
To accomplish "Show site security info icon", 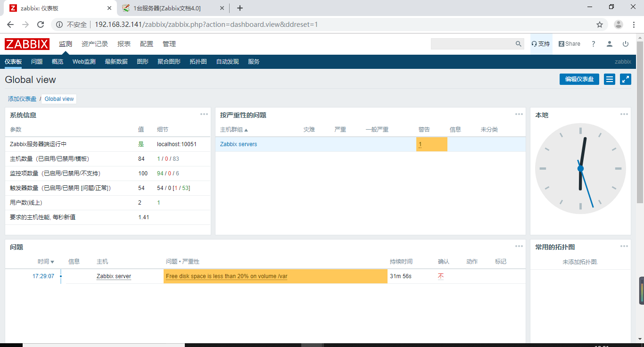I will pos(59,25).
